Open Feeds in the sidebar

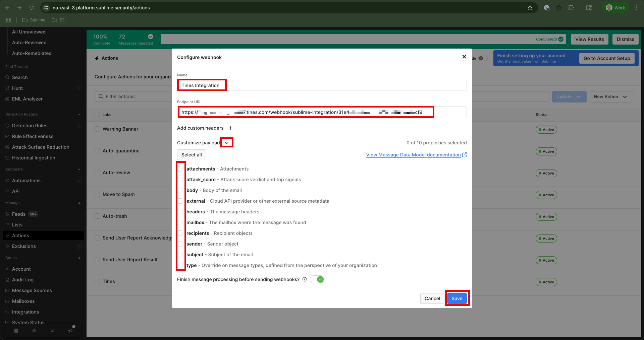tap(19, 214)
